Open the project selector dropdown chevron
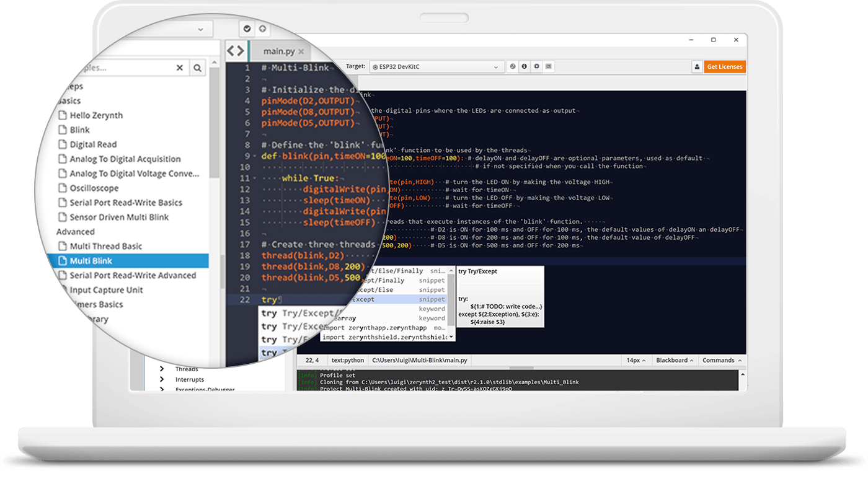Image resolution: width=868 pixels, height=484 pixels. coord(200,29)
